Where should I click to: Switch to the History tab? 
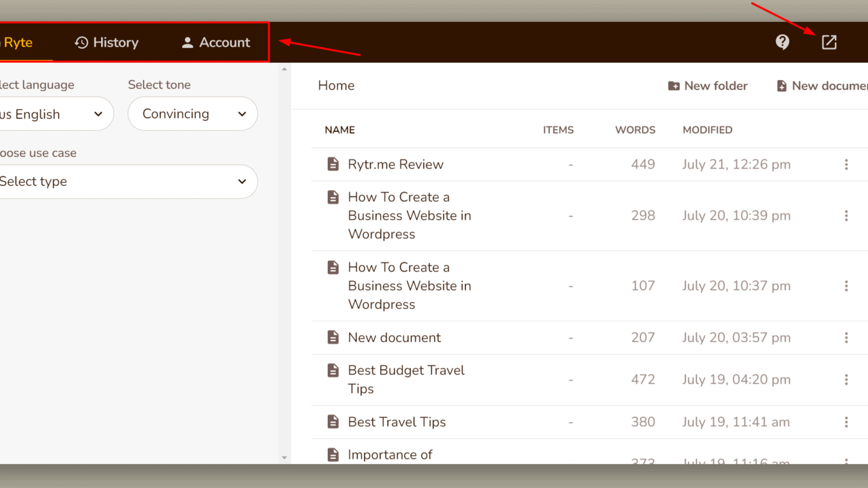pos(107,42)
